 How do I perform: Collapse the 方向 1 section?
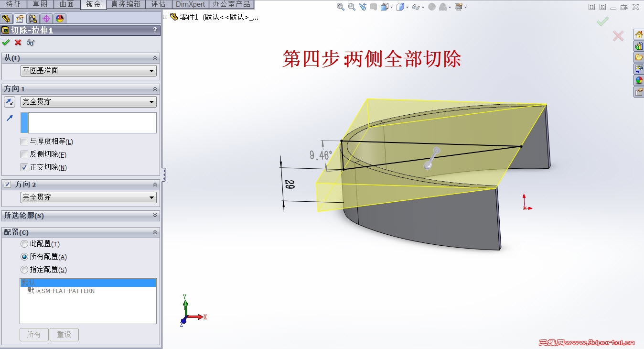[x=155, y=89]
